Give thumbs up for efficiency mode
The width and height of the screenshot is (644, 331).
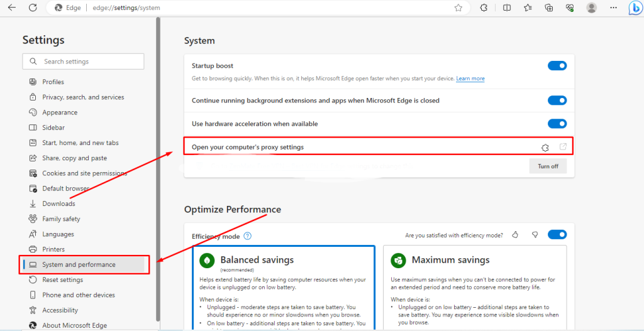point(515,235)
